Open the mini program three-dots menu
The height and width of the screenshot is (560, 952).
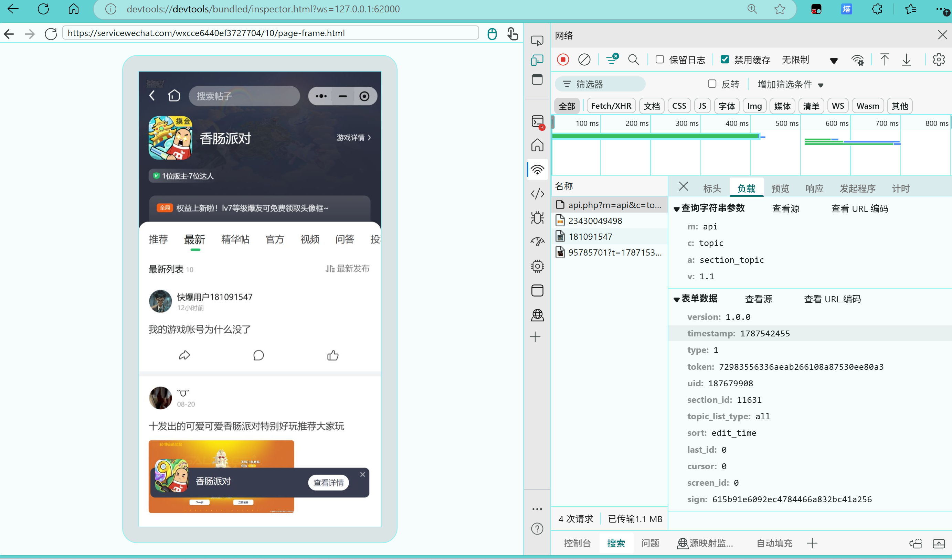321,96
